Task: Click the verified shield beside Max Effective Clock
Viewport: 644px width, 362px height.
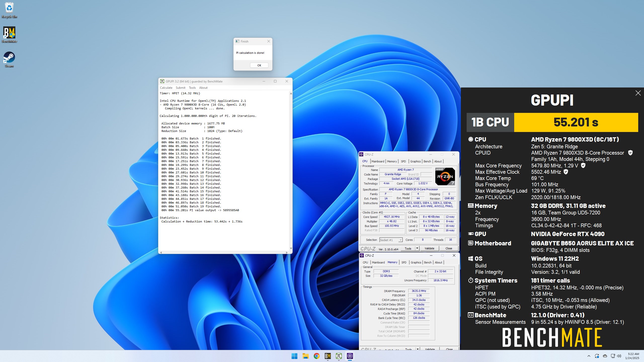Action: (566, 172)
